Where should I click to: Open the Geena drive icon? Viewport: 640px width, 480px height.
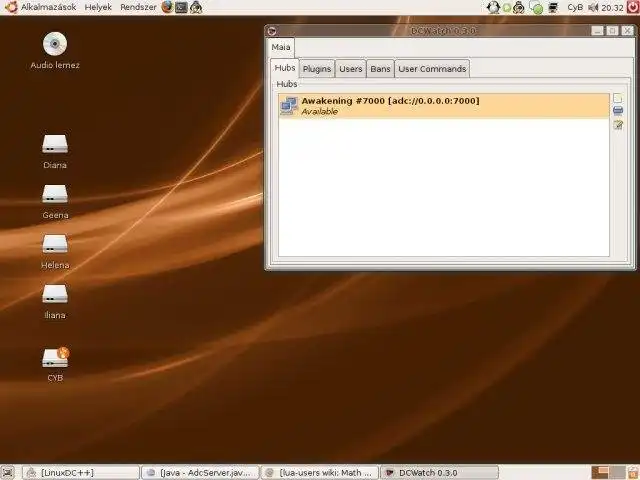[55, 193]
